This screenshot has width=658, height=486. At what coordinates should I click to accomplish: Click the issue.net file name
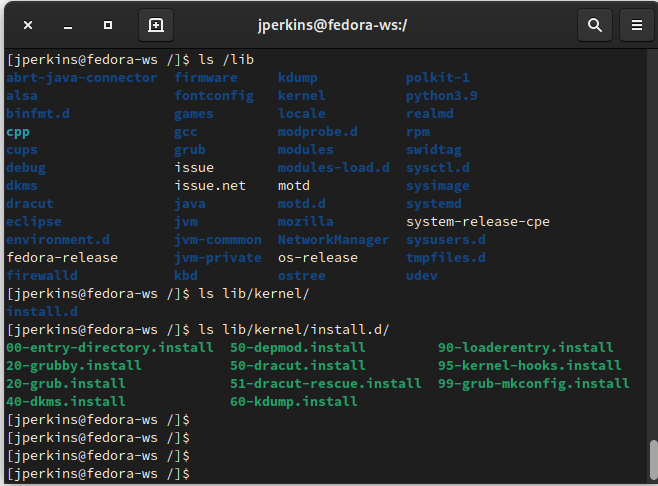[210, 186]
